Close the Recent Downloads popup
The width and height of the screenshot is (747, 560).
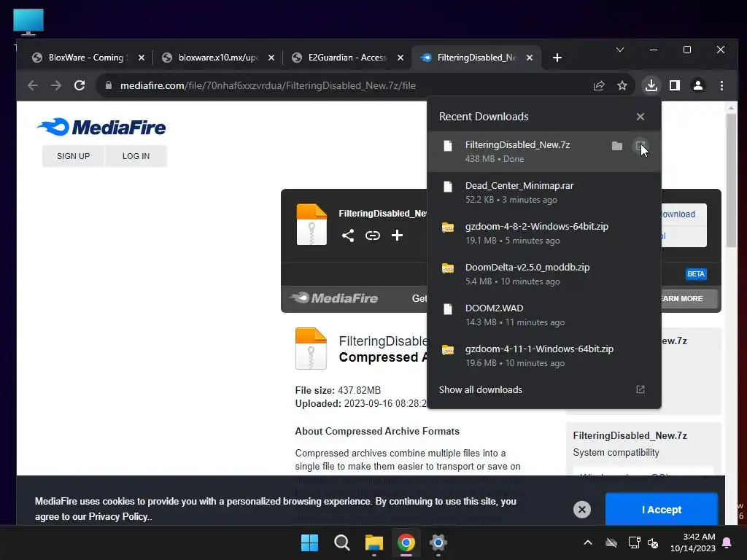[640, 117]
